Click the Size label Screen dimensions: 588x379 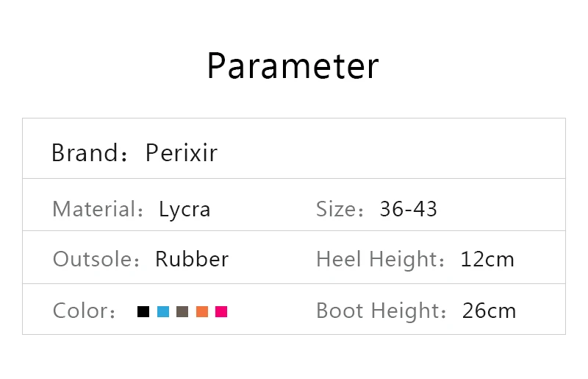coord(337,209)
